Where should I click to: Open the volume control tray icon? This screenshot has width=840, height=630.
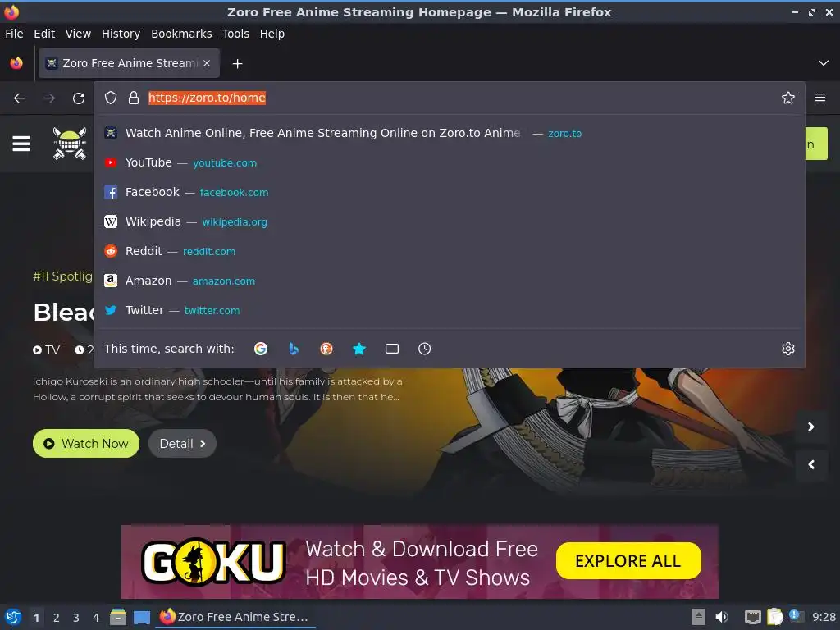(x=722, y=617)
